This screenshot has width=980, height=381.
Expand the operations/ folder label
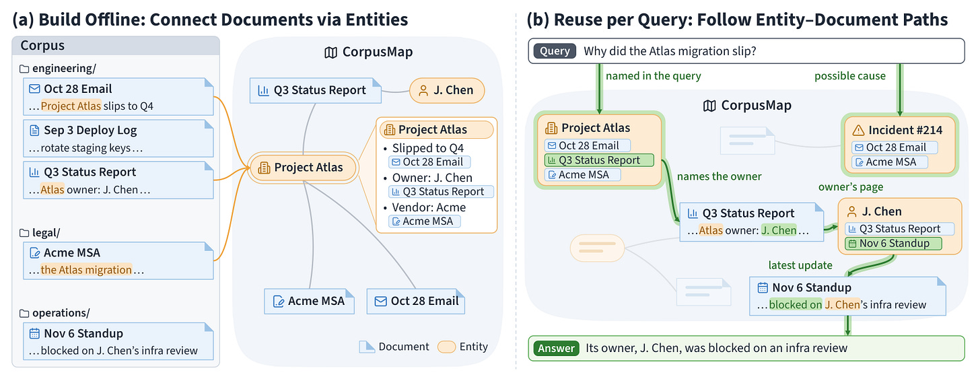(61, 313)
